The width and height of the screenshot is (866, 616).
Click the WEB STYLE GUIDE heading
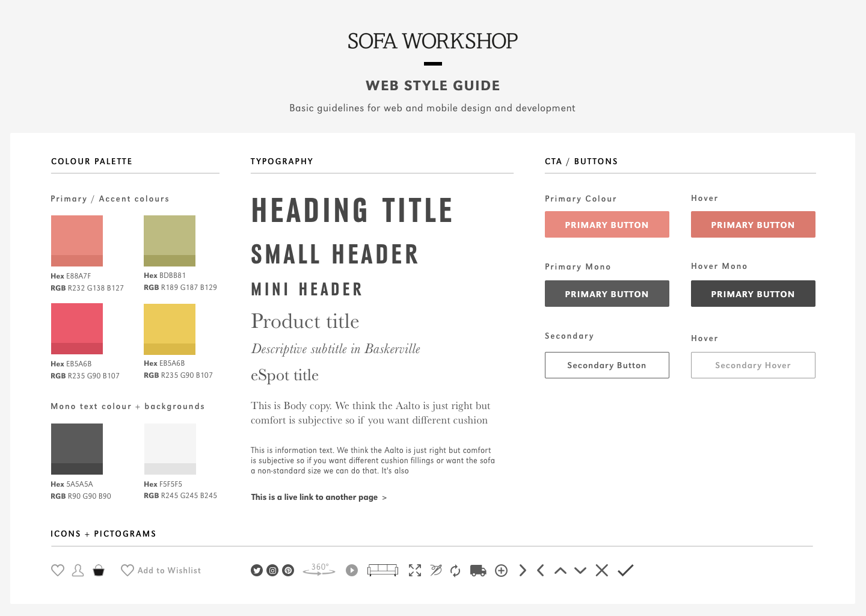pyautogui.click(x=433, y=85)
